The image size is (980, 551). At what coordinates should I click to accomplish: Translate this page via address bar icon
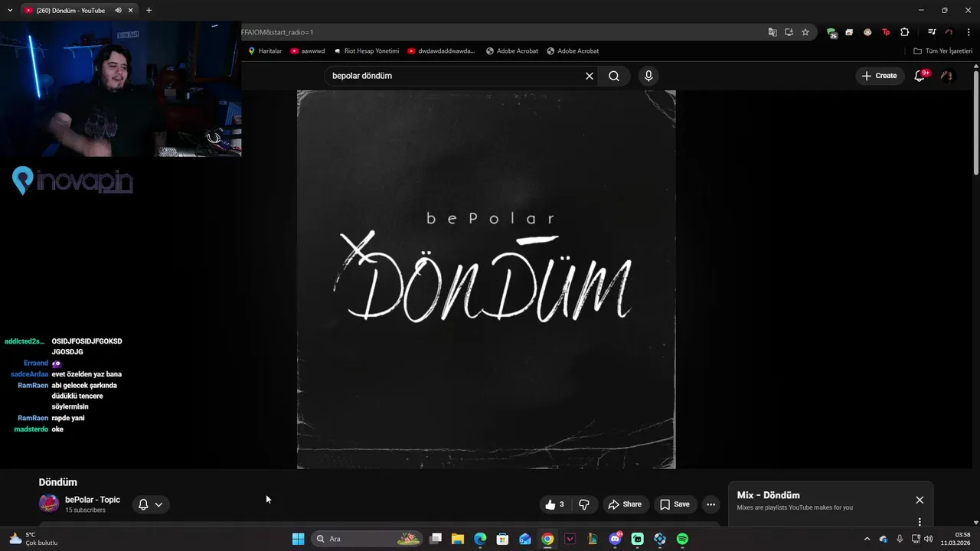pos(773,32)
